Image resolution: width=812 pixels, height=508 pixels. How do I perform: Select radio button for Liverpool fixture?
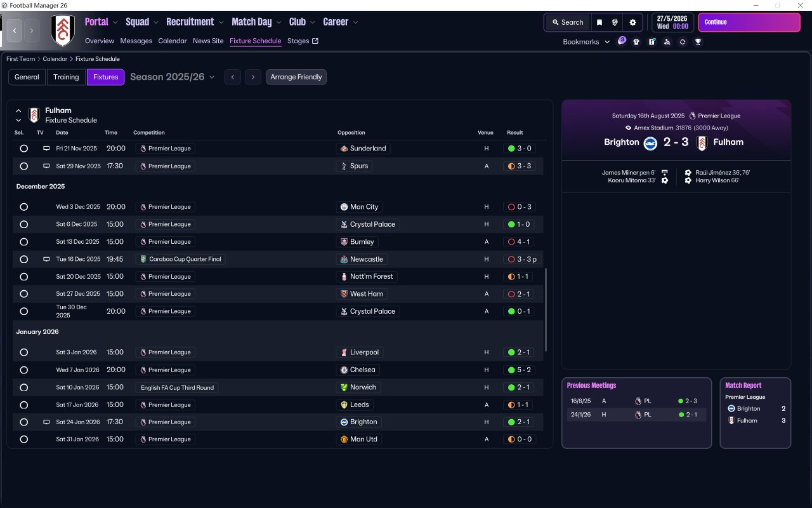coord(23,352)
